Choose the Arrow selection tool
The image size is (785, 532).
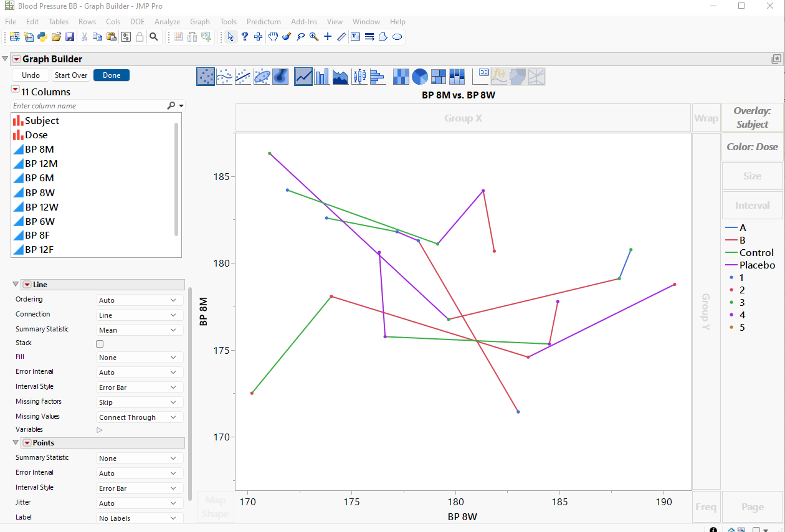(x=231, y=37)
